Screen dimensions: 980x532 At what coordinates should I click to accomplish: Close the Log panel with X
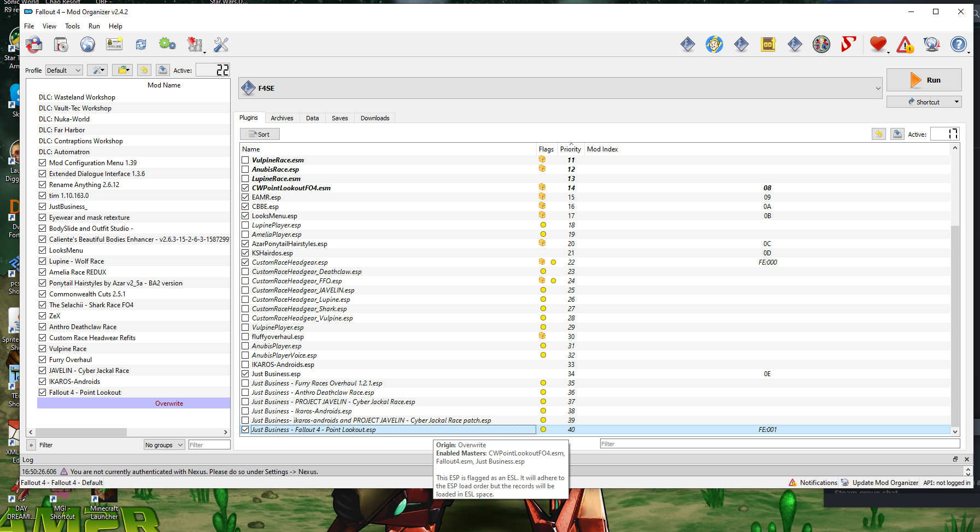click(x=966, y=459)
